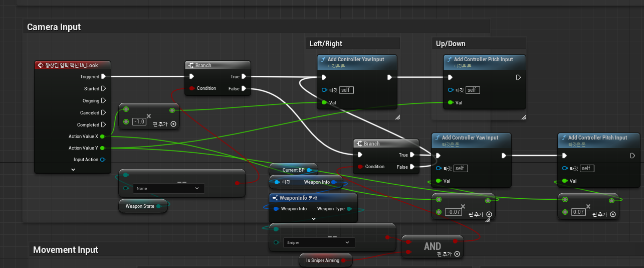Select the Current BP variable node

(294, 170)
